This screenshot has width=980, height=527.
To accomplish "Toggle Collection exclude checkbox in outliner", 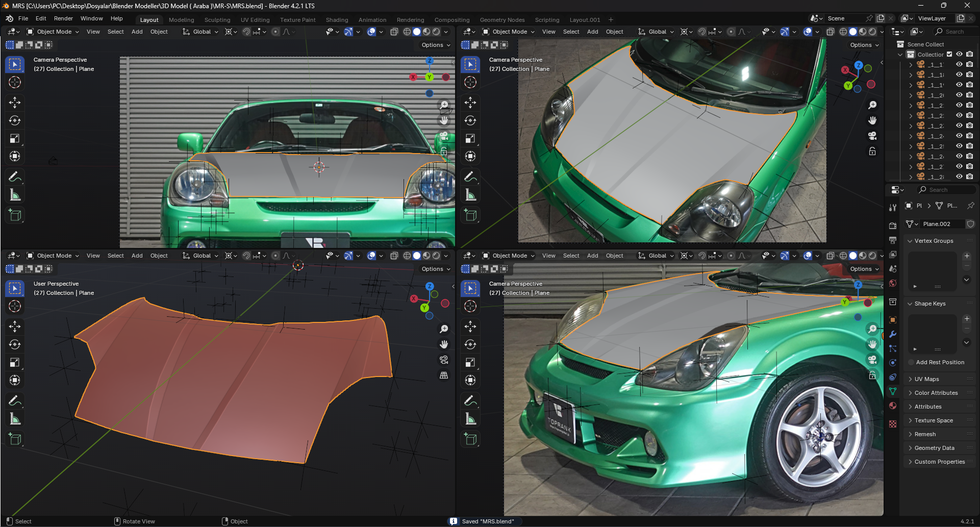I will [x=949, y=55].
